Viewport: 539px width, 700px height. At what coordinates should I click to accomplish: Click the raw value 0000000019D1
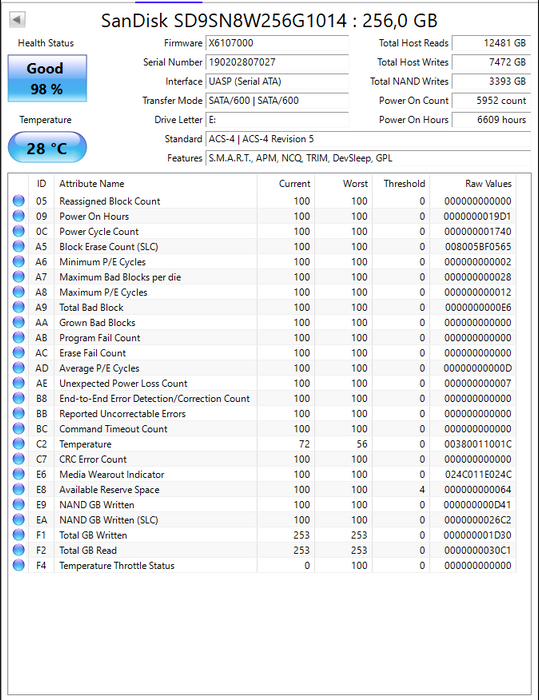click(x=477, y=217)
